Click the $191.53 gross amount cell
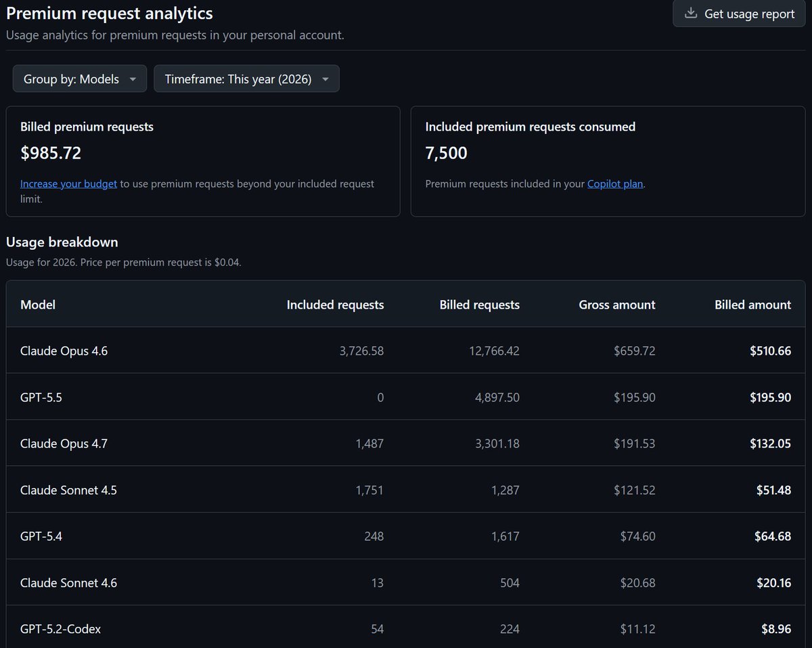 point(635,444)
